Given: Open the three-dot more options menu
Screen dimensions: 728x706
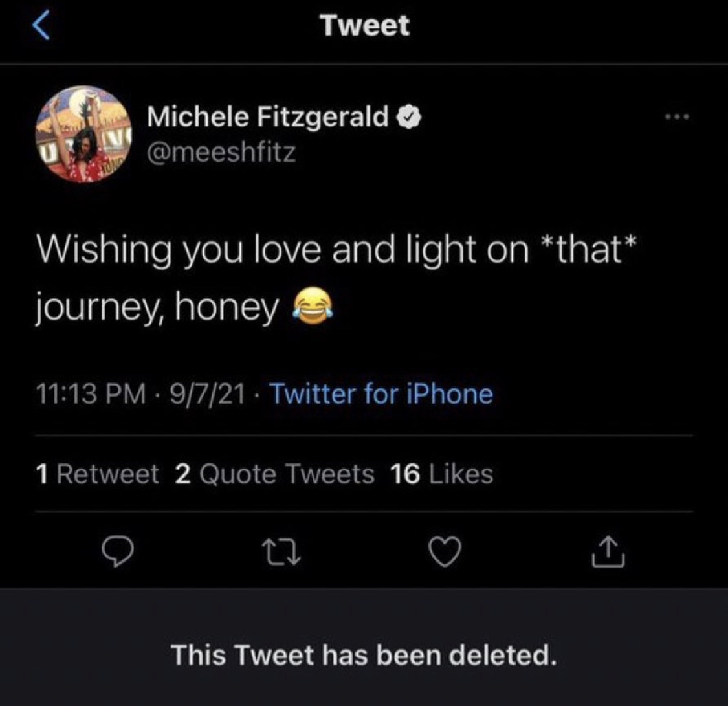Looking at the screenshot, I should click(x=677, y=117).
